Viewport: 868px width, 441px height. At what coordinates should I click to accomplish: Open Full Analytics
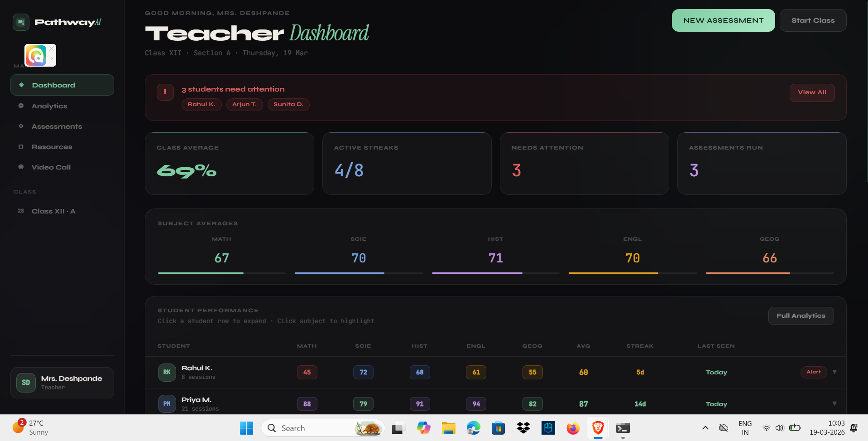[801, 316]
